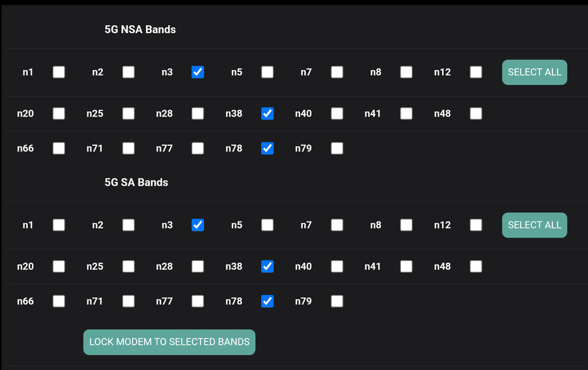Uncheck n78 in the 5G SA section

click(267, 301)
